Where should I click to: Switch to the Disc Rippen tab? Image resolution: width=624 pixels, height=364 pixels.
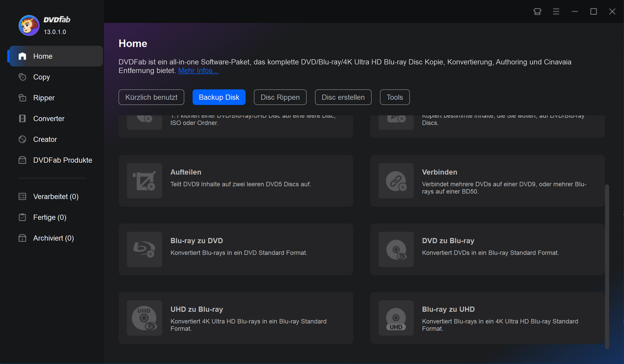(x=280, y=97)
